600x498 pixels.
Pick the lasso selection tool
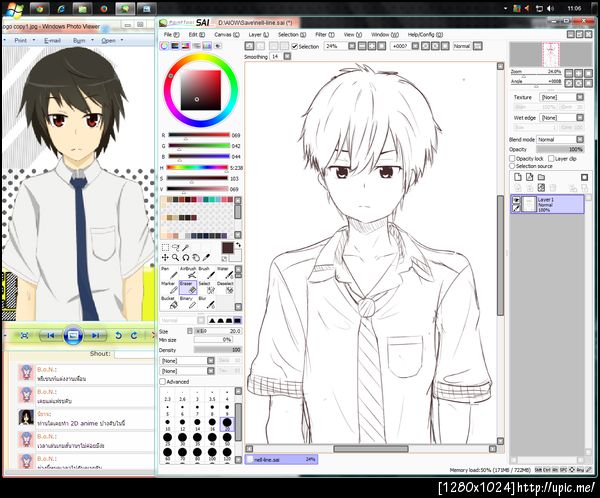(x=176, y=247)
